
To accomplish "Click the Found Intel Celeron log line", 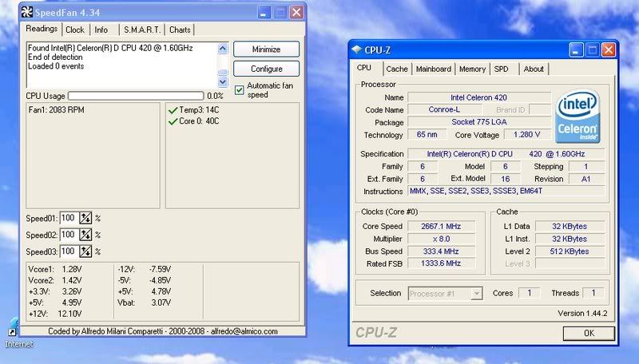I will tap(110, 48).
